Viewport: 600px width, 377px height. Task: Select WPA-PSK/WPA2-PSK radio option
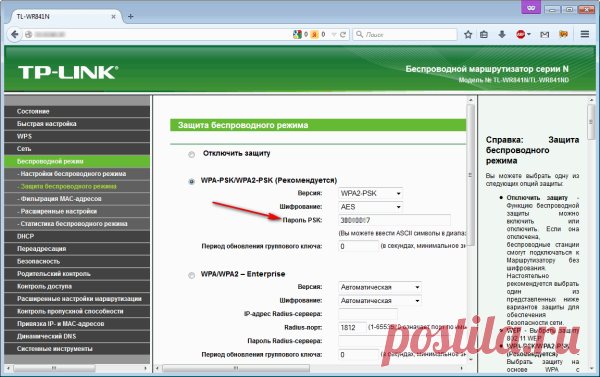191,181
